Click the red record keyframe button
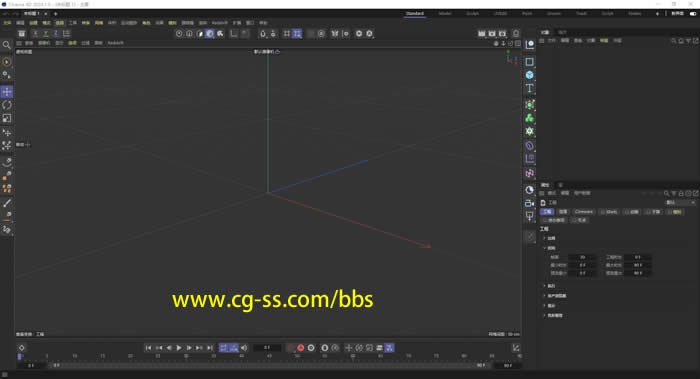The image size is (700, 379). (x=300, y=348)
